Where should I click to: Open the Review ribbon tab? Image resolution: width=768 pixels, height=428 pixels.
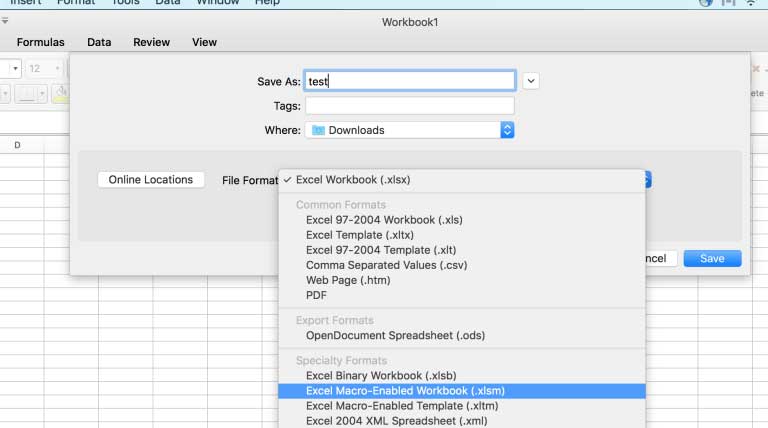(151, 43)
